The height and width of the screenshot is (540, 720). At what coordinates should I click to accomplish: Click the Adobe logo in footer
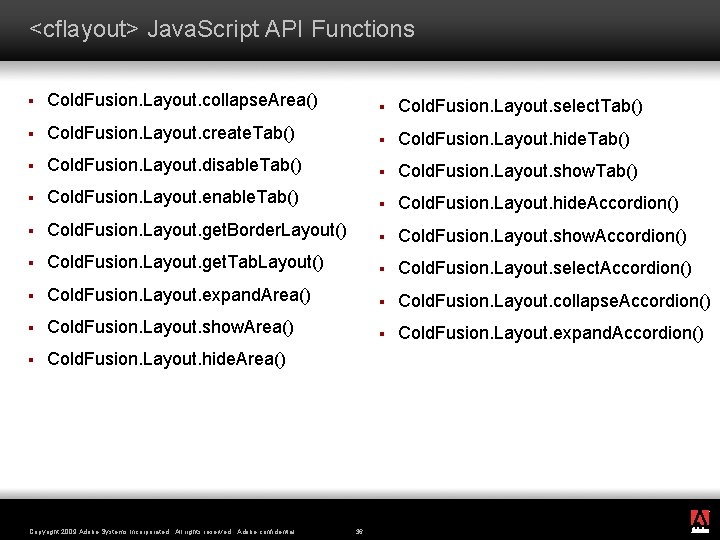point(700,522)
